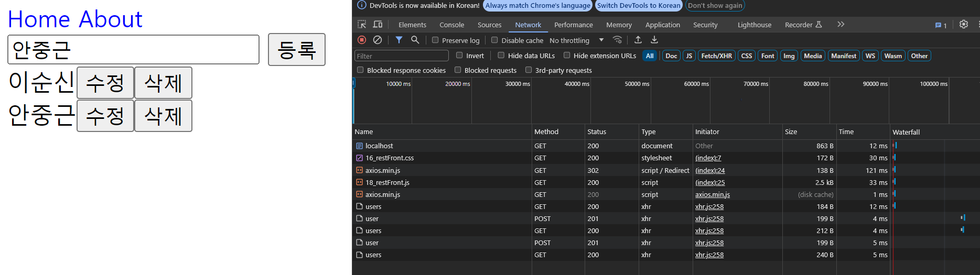Sort by the Waterfall column header
Image resolution: width=980 pixels, height=275 pixels.
point(934,132)
